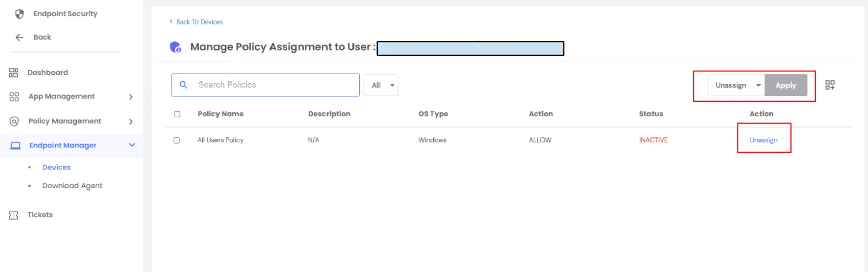Open Tickets in the sidebar
This screenshot has height=272, width=868.
point(40,215)
